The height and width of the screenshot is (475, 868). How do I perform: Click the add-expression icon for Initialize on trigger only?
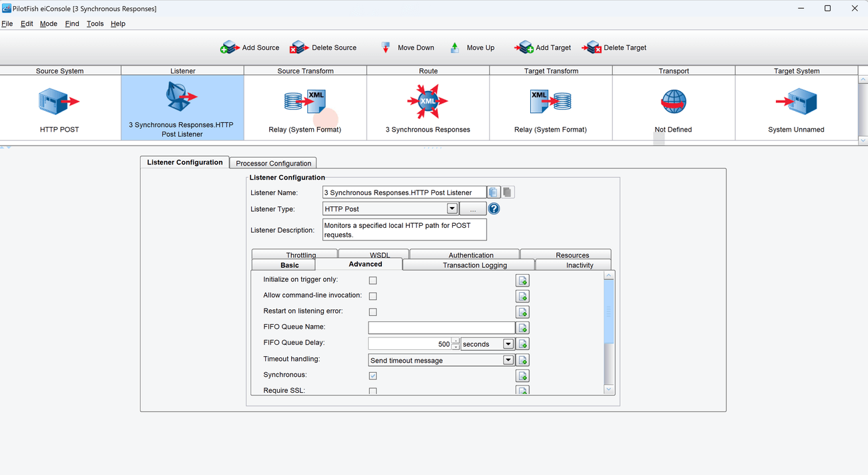click(523, 281)
